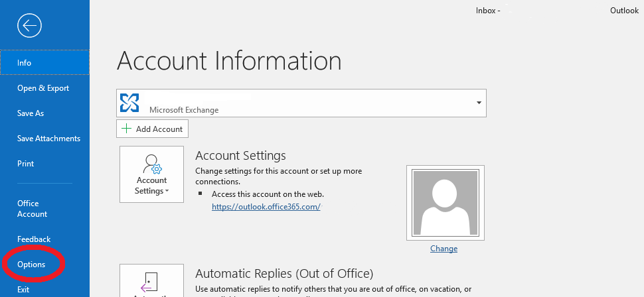The height and width of the screenshot is (297, 644).
Task: Select the Info menu item
Action: (44, 63)
